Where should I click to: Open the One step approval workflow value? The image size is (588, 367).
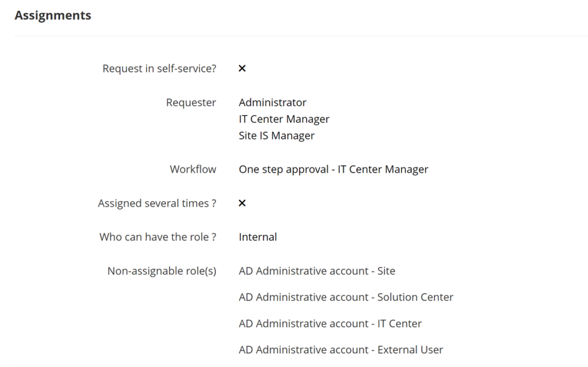click(x=333, y=169)
